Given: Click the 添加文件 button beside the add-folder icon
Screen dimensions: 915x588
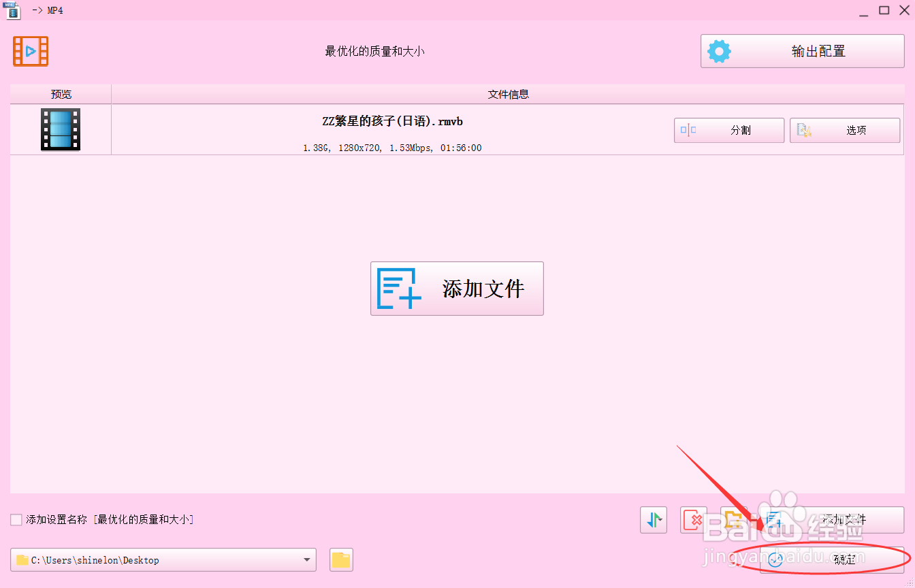Looking at the screenshot, I should [832, 520].
